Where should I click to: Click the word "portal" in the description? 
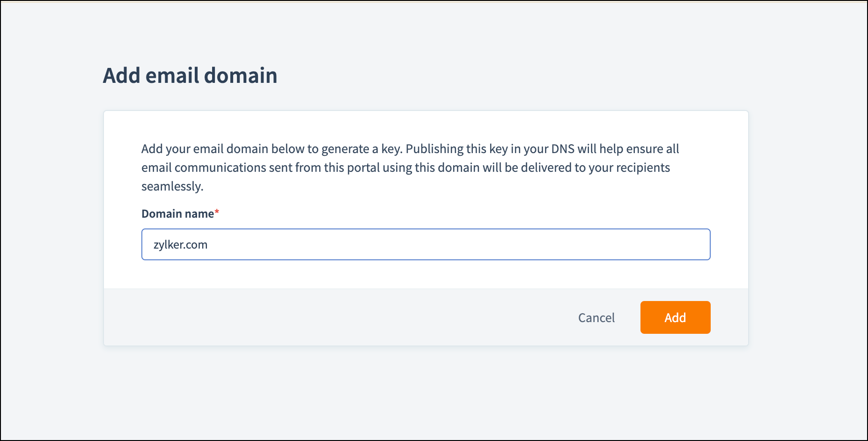click(363, 168)
